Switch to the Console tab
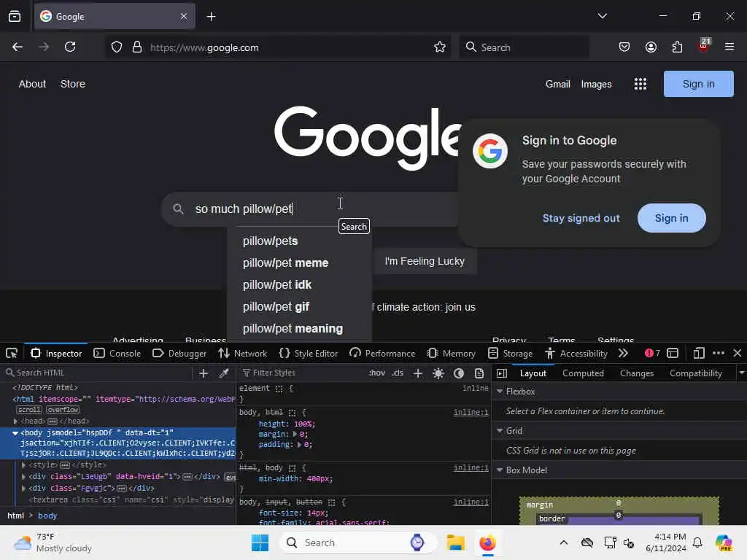Screen dimensions: 747x560 tap(117, 354)
